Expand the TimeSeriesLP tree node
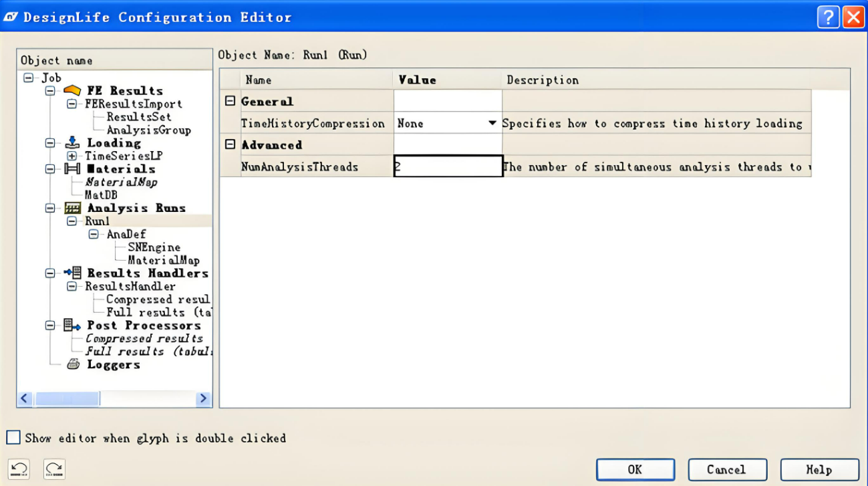Image resolution: width=868 pixels, height=486 pixels. (71, 156)
